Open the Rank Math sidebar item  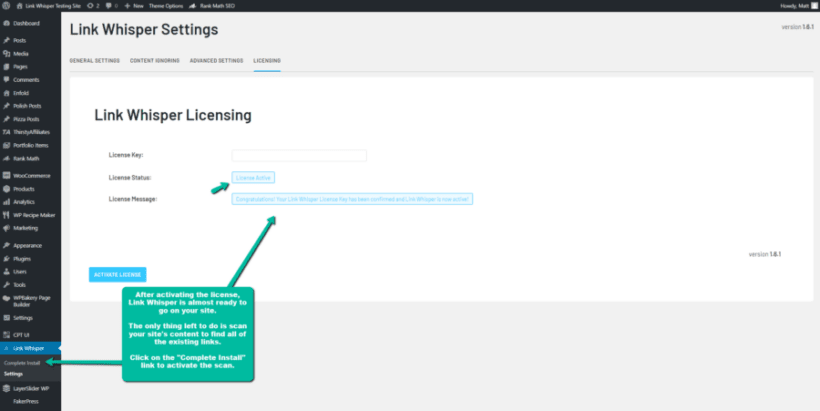(26, 157)
